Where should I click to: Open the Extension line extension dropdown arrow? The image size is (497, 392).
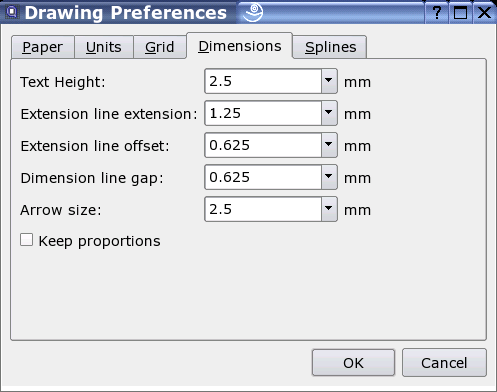[x=329, y=113]
